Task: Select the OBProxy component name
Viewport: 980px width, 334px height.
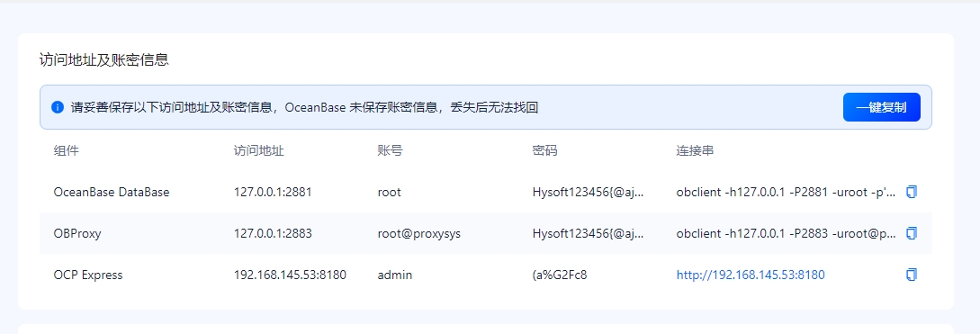Action: (x=77, y=233)
